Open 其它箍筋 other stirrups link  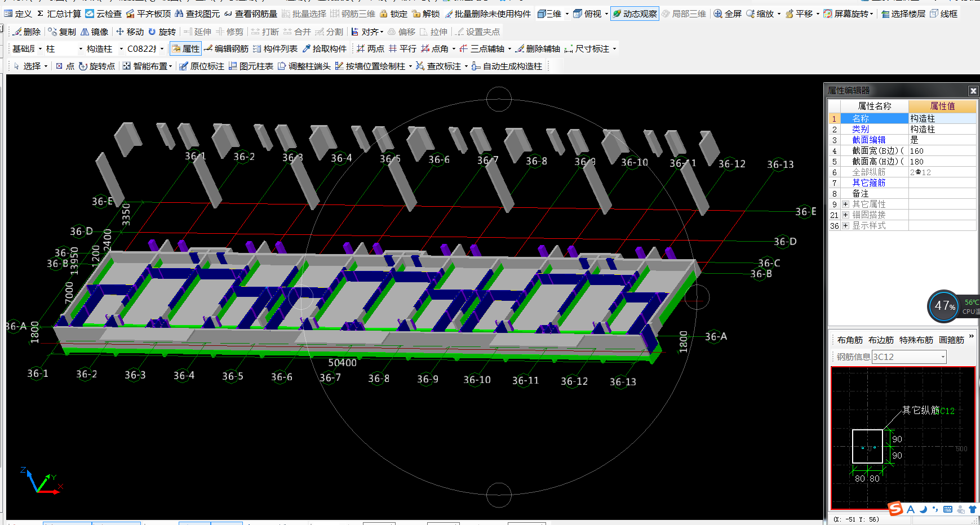[868, 183]
